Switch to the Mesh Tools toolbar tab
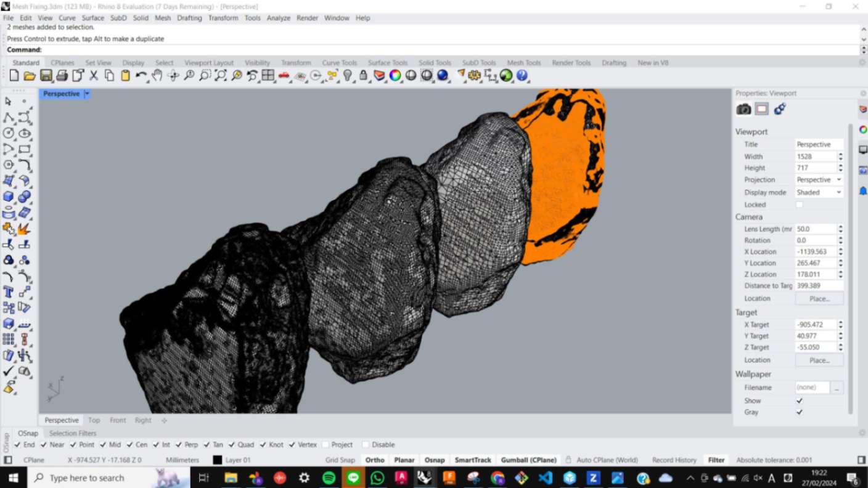 click(524, 63)
